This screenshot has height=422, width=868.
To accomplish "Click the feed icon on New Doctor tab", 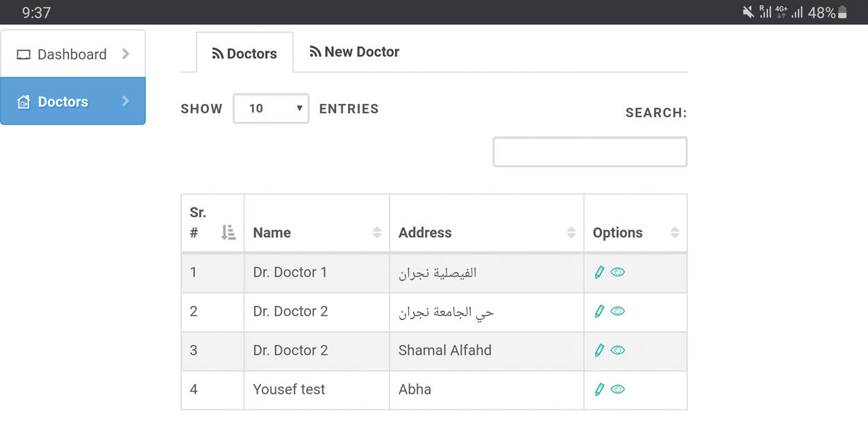I will tap(315, 52).
